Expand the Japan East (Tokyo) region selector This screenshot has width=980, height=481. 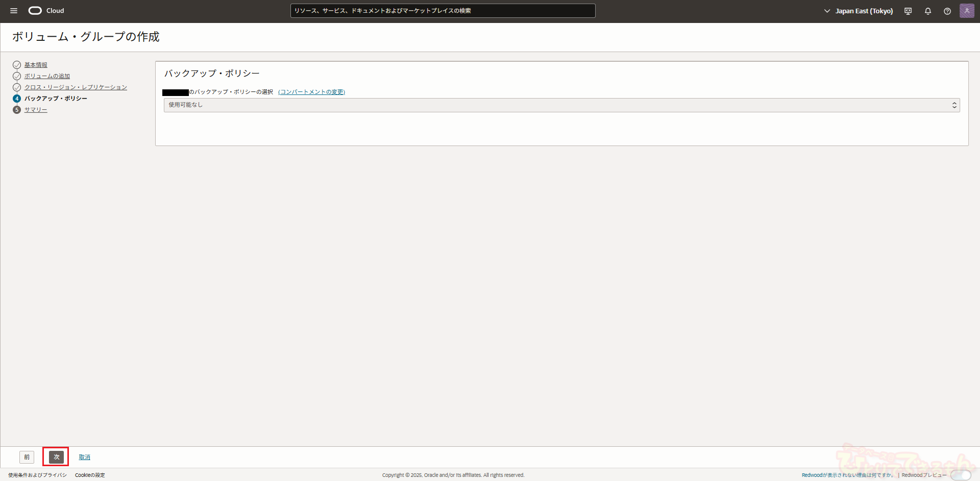tap(859, 11)
